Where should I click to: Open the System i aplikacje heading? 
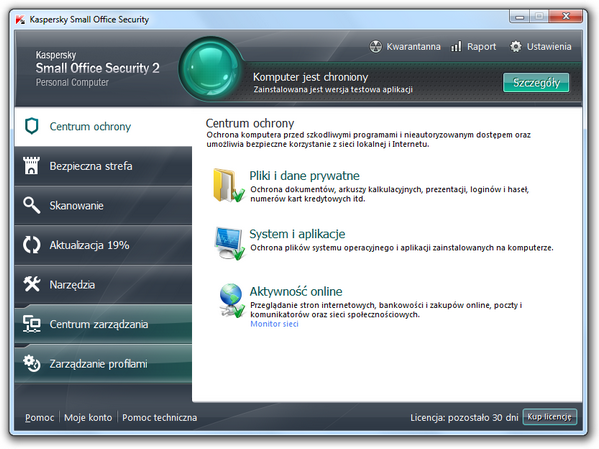coord(297,234)
